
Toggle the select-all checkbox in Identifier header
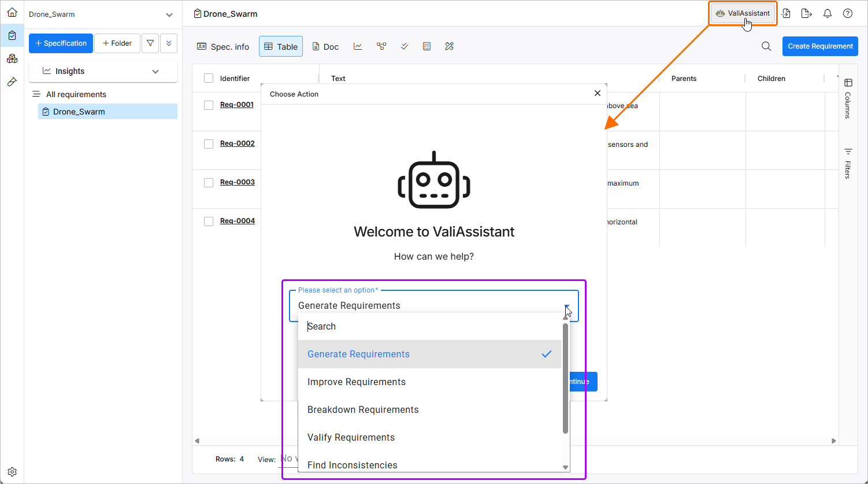coord(209,78)
